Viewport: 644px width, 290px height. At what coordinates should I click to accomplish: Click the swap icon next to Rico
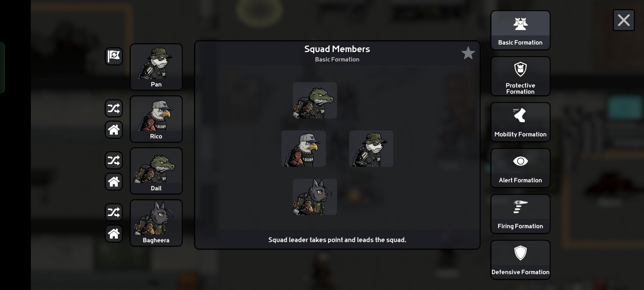(114, 108)
